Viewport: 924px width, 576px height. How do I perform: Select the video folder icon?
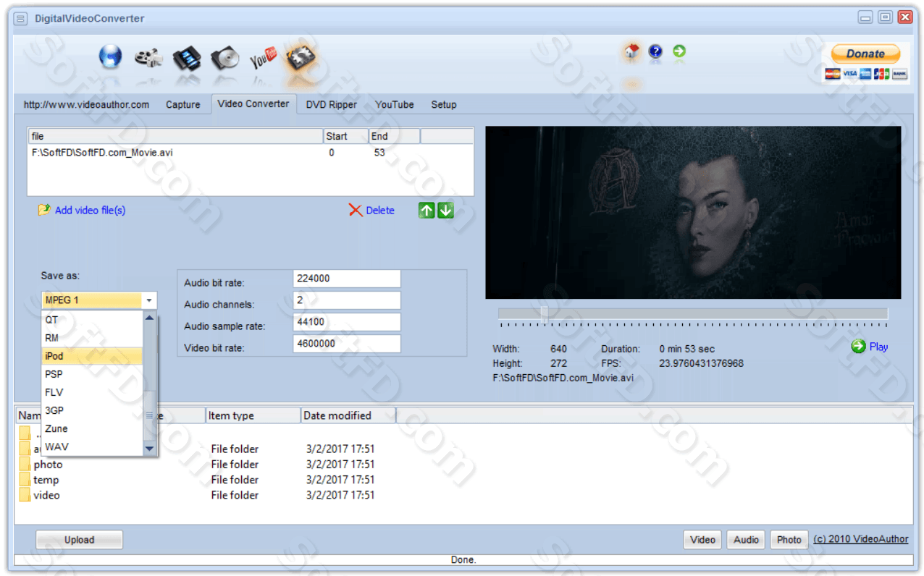(25, 495)
